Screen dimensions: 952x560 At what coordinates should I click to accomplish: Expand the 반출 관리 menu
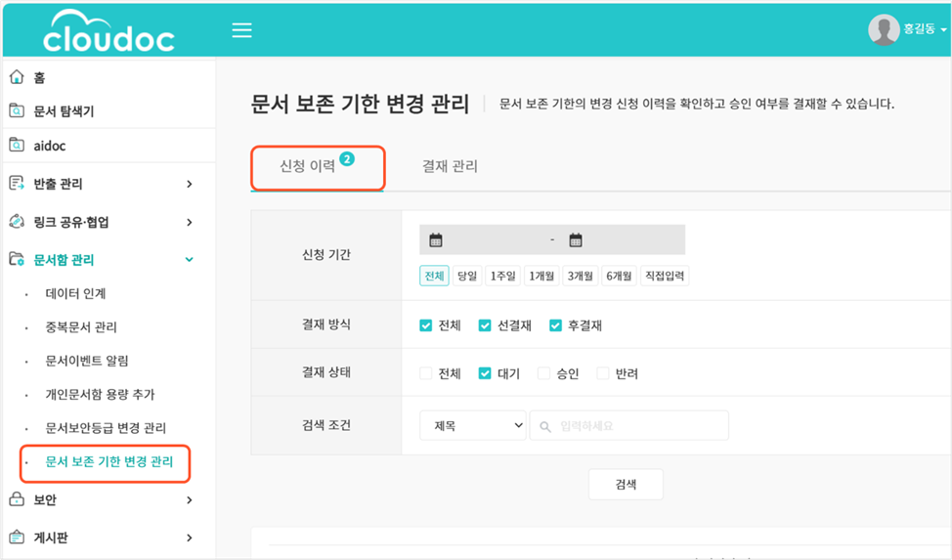point(189,184)
